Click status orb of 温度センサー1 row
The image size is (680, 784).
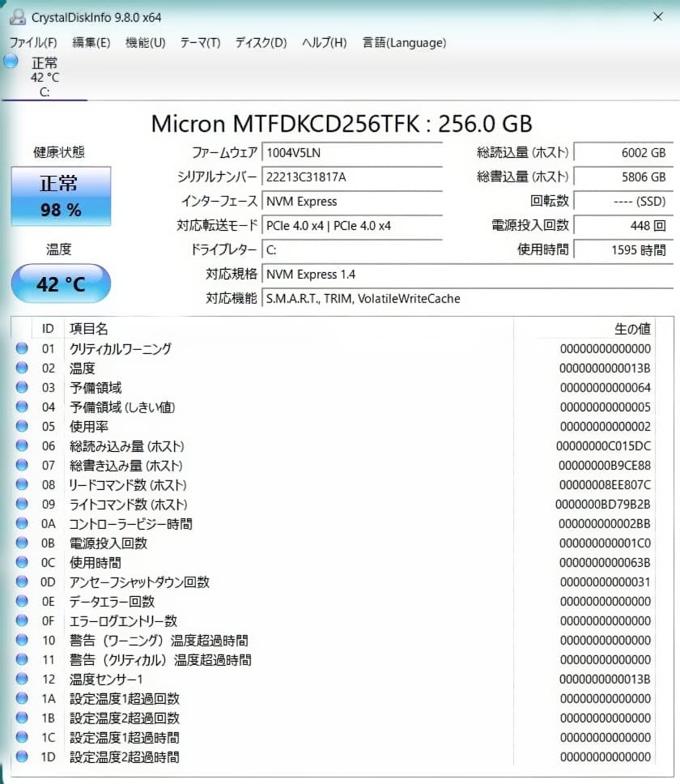click(x=22, y=679)
